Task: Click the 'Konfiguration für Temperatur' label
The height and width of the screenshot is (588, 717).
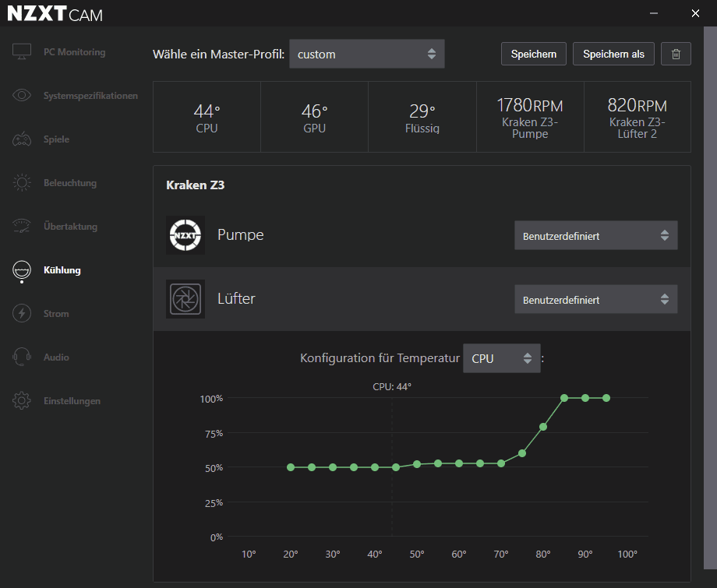Action: tap(380, 358)
